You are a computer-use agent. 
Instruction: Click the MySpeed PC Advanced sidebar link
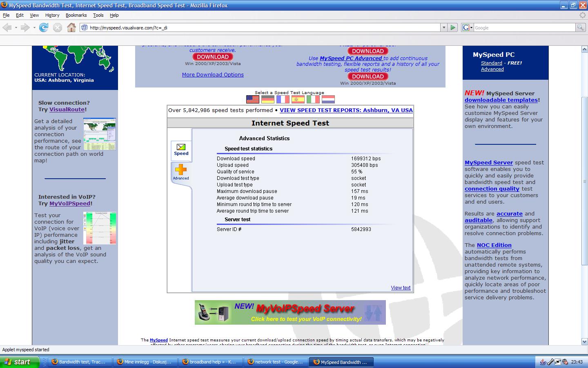[x=492, y=69]
